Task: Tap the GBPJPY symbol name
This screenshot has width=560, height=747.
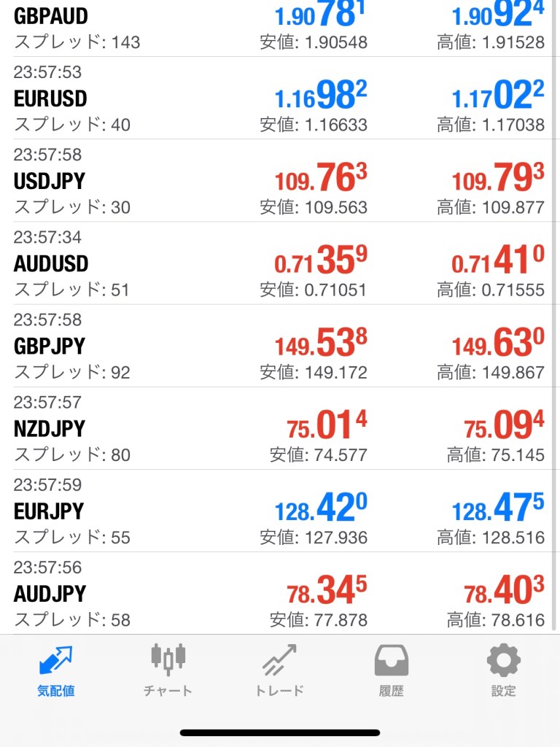Action: [x=50, y=346]
